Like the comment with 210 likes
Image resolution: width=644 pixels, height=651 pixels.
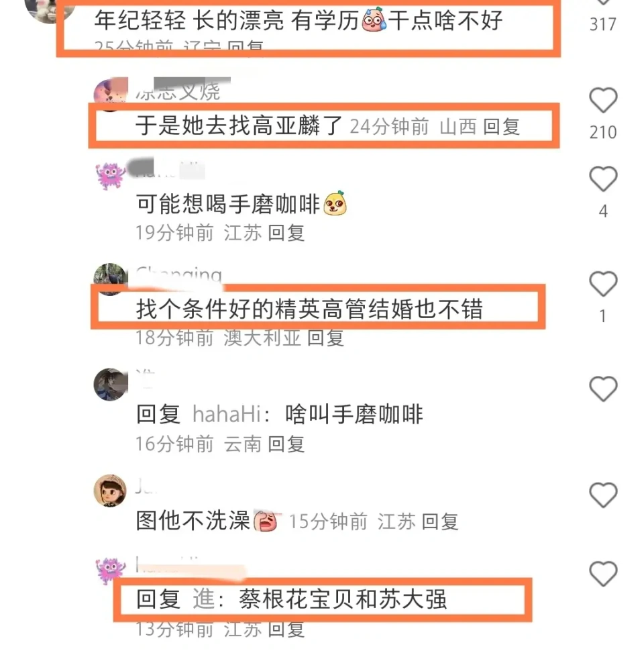[603, 100]
